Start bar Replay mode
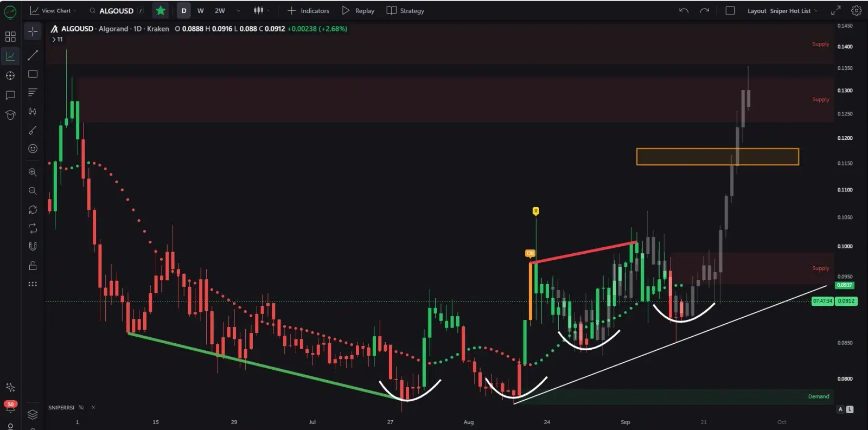Screen dimensions: 868x430 (358, 10)
